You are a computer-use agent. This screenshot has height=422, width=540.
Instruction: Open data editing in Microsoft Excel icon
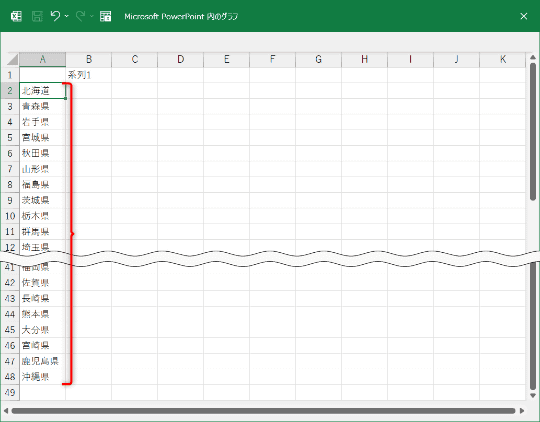tap(105, 16)
